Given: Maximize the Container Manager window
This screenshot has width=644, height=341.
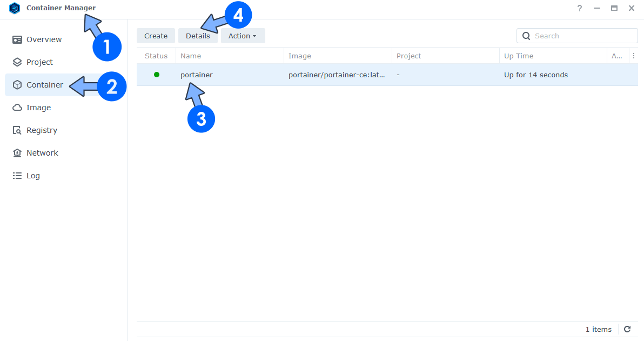Looking at the screenshot, I should coord(614,8).
